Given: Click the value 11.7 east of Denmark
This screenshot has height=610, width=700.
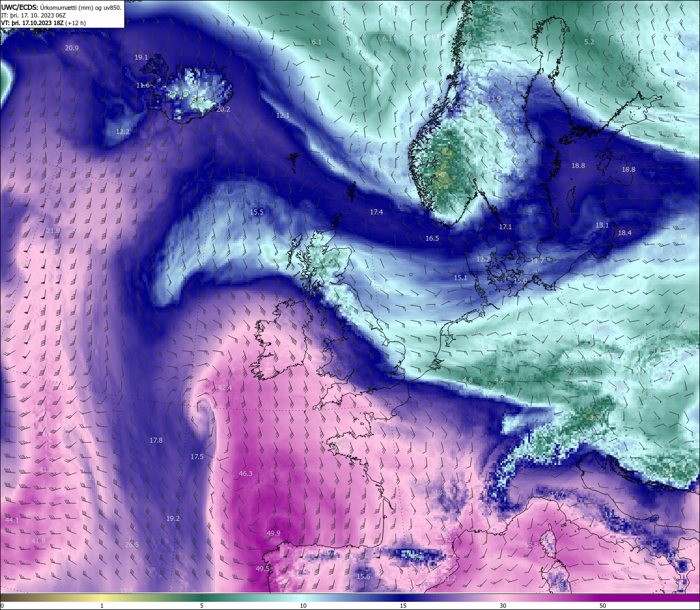Looking at the screenshot, I should coord(537,262).
